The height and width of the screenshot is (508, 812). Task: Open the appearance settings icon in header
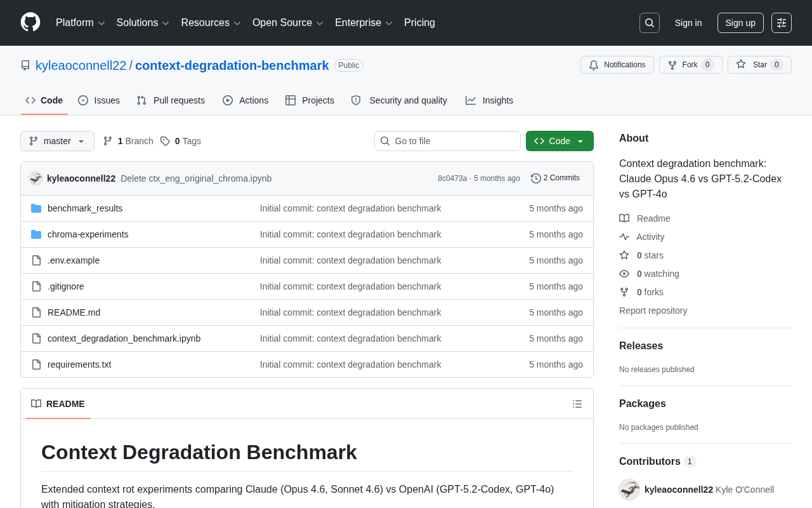[782, 23]
